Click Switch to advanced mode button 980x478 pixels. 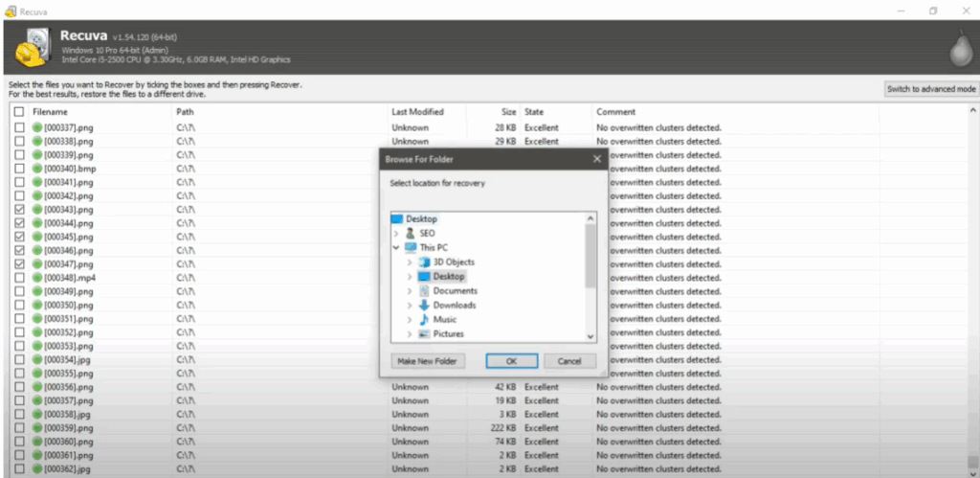point(931,89)
